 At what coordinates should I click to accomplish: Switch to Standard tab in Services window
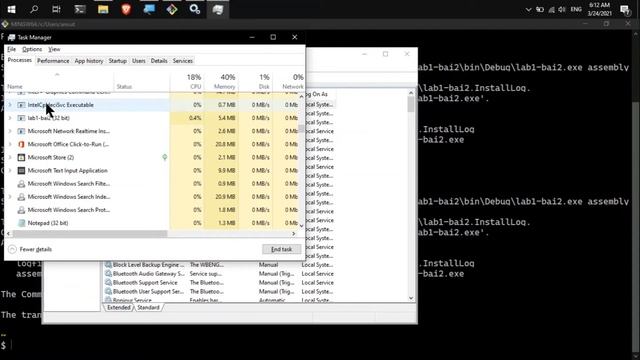[x=148, y=307]
